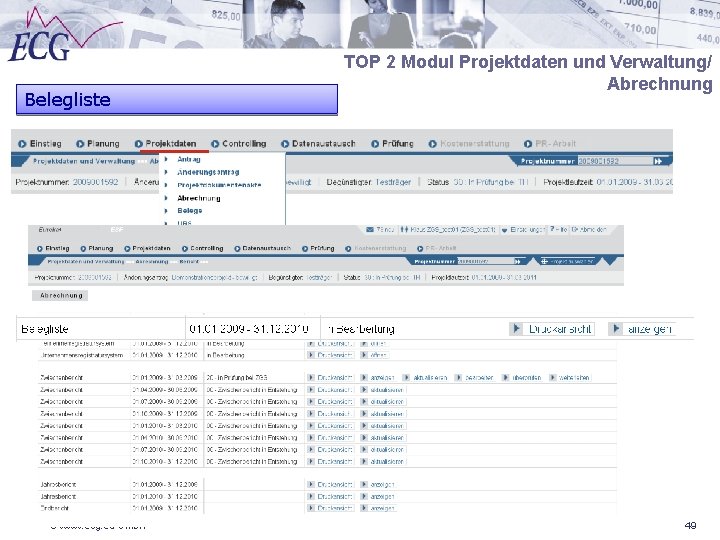Click bearbeiten for Zwischenbericht in Prüfung bei ZGS
The width and height of the screenshot is (720, 540).
click(475, 378)
